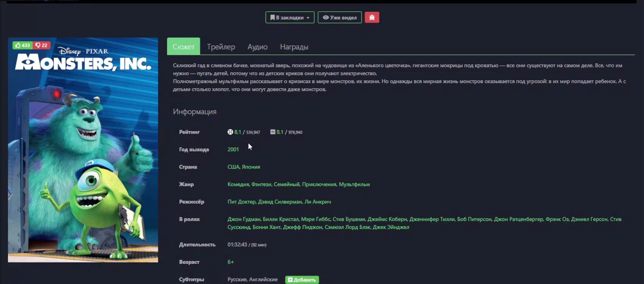Image resolution: width=644 pixels, height=284 pixels.
Task: Mark the film as 'Уже видел'
Action: click(x=340, y=17)
